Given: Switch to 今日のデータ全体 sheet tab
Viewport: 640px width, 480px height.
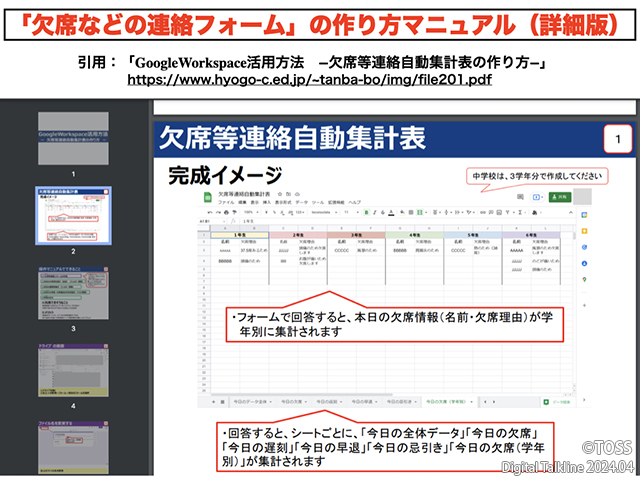Looking at the screenshot, I should point(251,400).
